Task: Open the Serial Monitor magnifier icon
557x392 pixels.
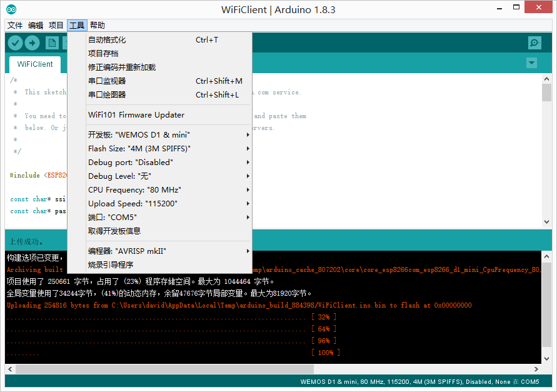Action: point(534,43)
